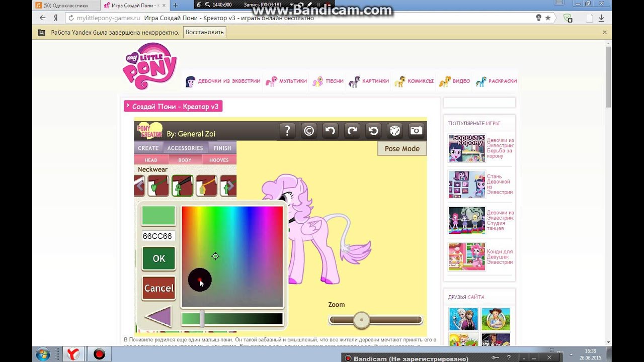Pick a color in the hue gradient field
Viewport: 644px width, 362px height.
point(232,256)
